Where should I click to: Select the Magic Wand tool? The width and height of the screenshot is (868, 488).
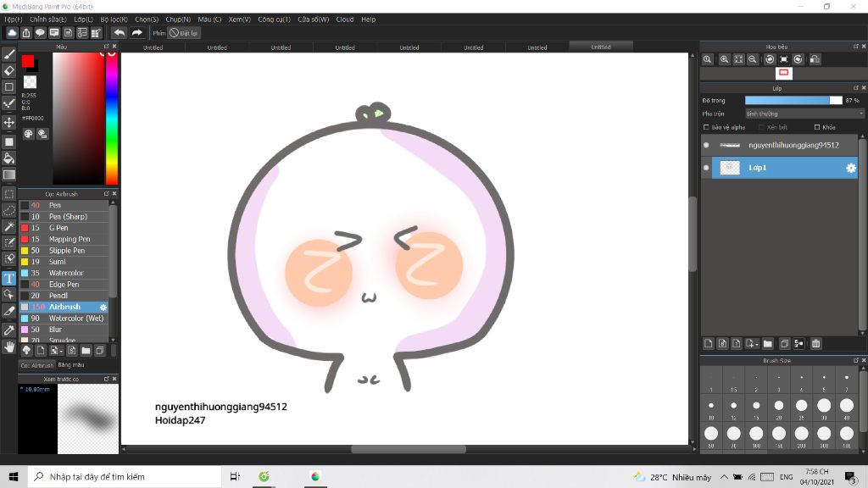click(8, 226)
